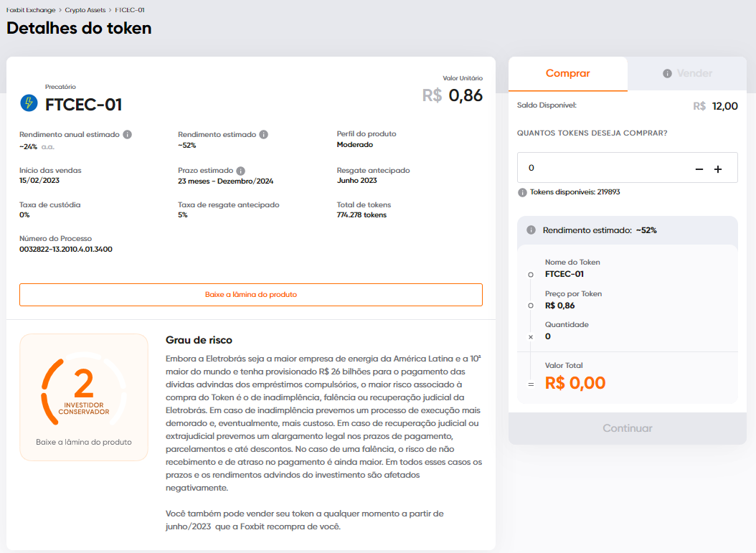
Task: Click the FTCEC-01 lightning token icon
Action: pyautogui.click(x=29, y=103)
